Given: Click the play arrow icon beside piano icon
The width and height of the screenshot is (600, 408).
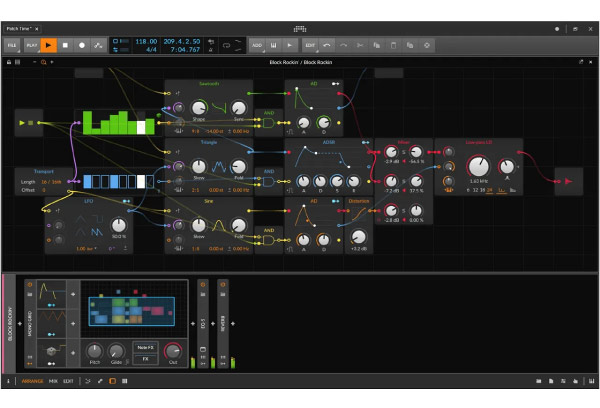Looking at the screenshot, I should click(x=290, y=45).
